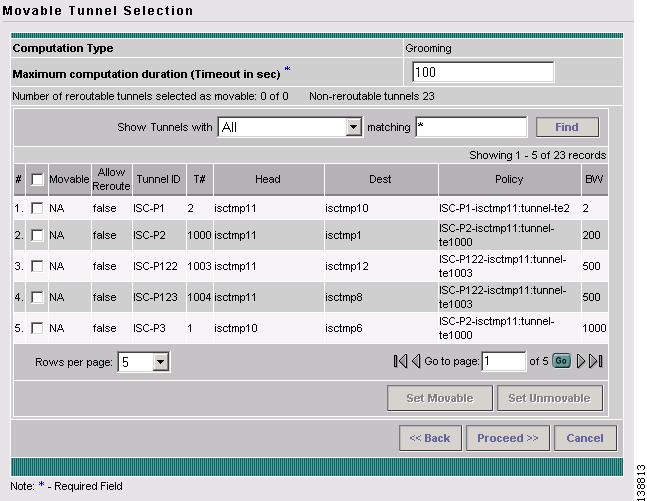Image resolution: width=647 pixels, height=501 pixels.
Task: Click the ISC-P1 tunnel ID cell
Action: 149,208
